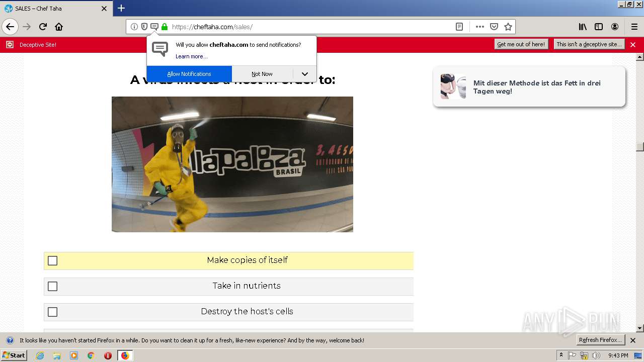Select the Take in nutrients answer text
This screenshot has height=362, width=644.
tap(247, 286)
